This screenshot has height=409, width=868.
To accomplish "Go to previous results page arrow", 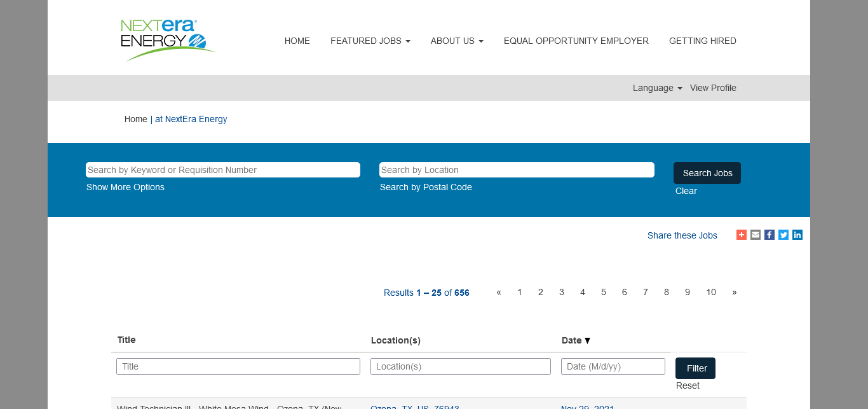I will 499,292.
